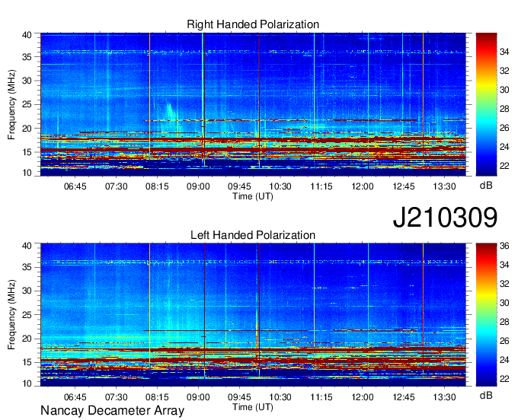Click the bottom plot's dB color bar

point(486,315)
